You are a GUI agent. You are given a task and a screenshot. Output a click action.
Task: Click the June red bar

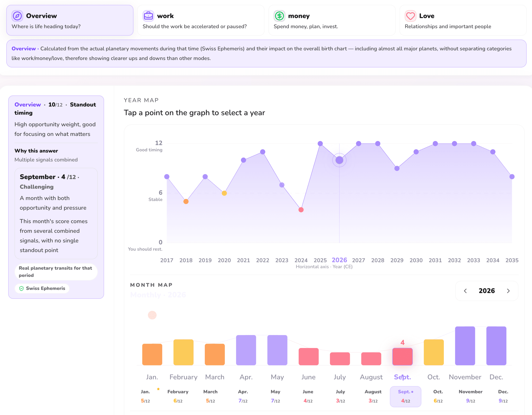[x=309, y=356]
